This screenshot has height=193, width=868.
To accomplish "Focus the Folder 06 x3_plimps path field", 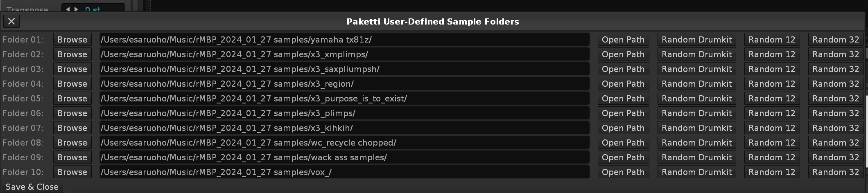I will (344, 113).
